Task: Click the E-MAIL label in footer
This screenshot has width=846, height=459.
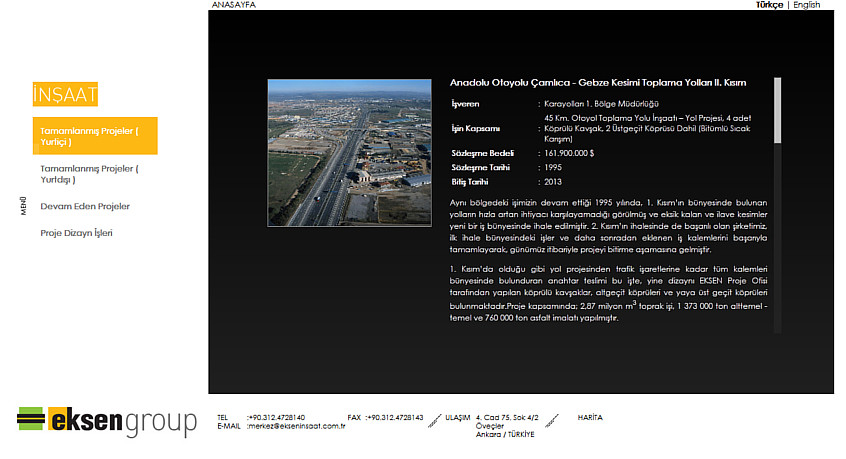Action: (x=229, y=426)
